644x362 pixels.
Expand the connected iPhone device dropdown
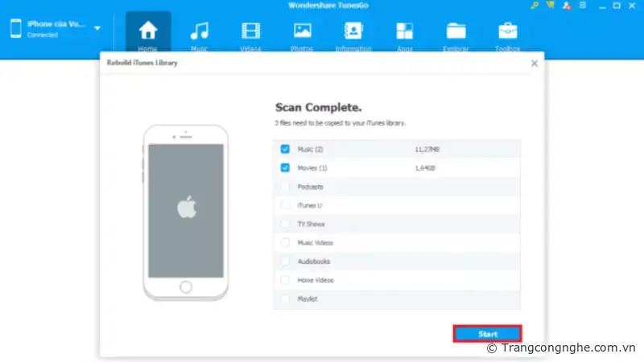[97, 28]
